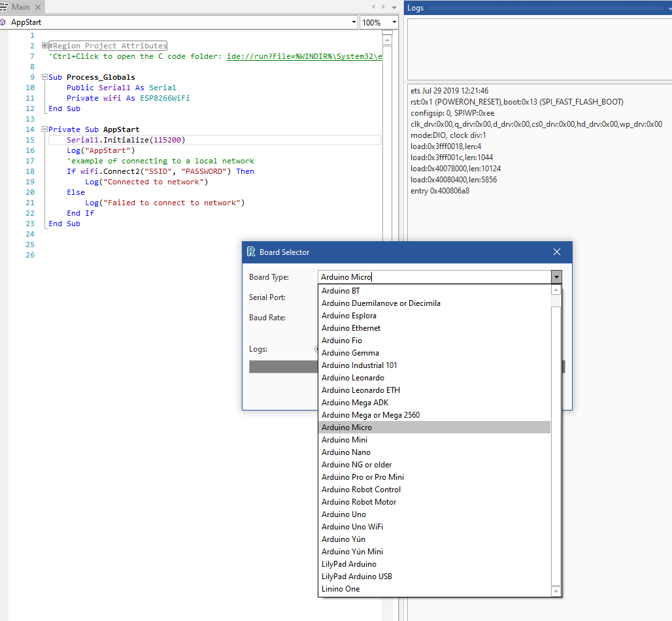This screenshot has height=621, width=672.
Task: Select Arduino NG or older
Action: (435, 465)
